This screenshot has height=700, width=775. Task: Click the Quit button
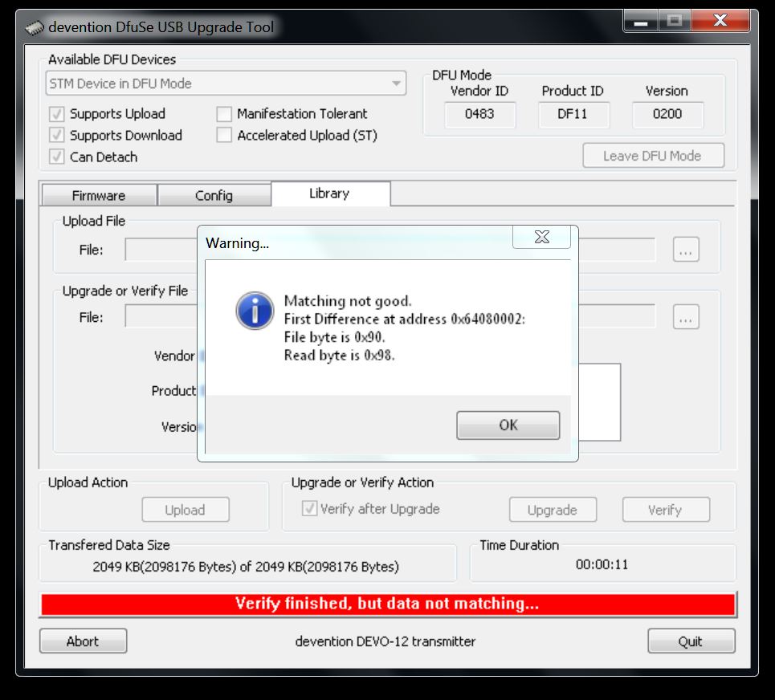point(691,641)
